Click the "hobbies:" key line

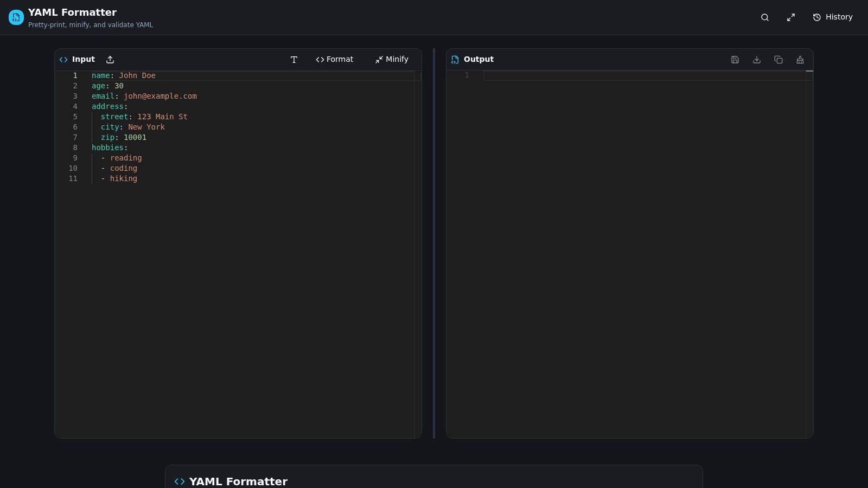[x=110, y=148]
